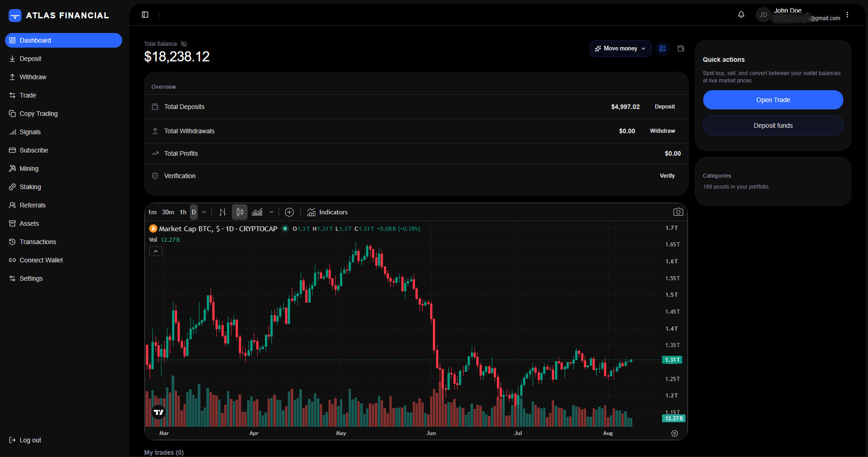Click the Deposit link in Total Deposits row
This screenshot has height=457, width=868.
(664, 107)
